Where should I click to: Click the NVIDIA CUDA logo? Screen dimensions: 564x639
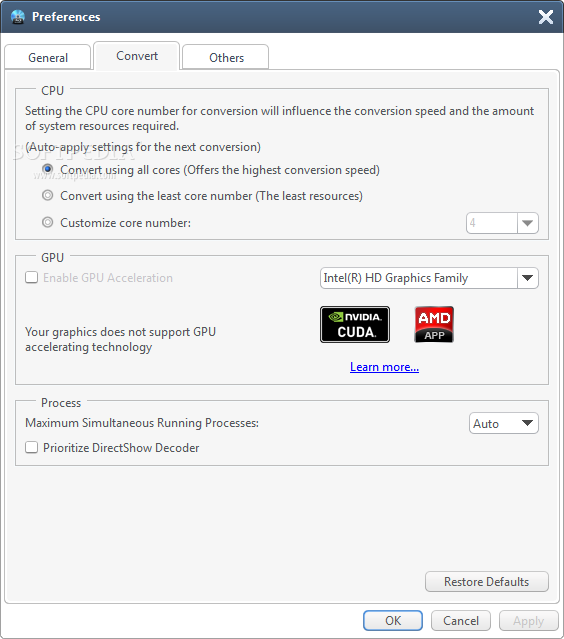pos(355,324)
